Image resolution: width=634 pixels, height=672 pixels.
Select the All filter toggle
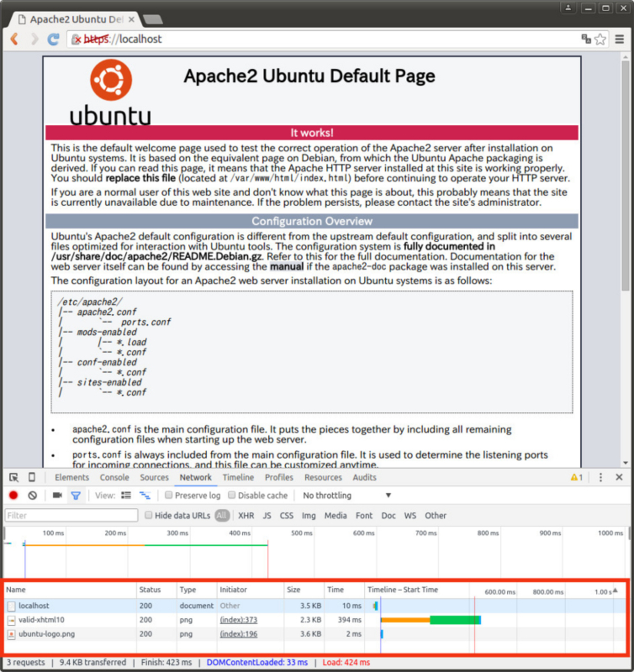pos(222,516)
